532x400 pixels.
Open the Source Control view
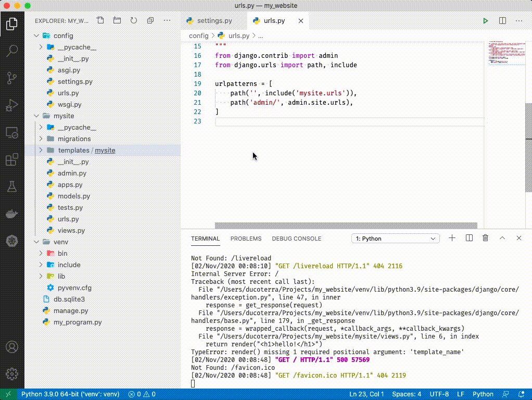click(x=11, y=78)
